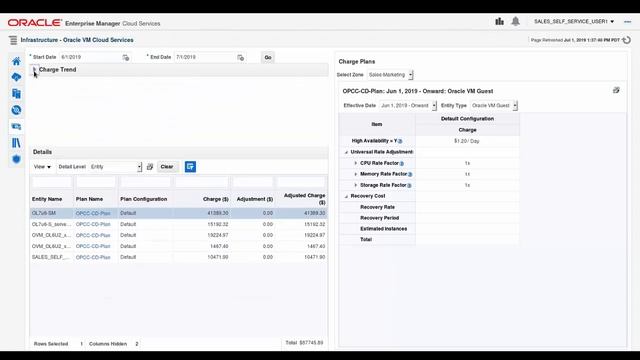640x360 pixels.
Task: Open the globe icon in the sidebar
Action: [16, 110]
